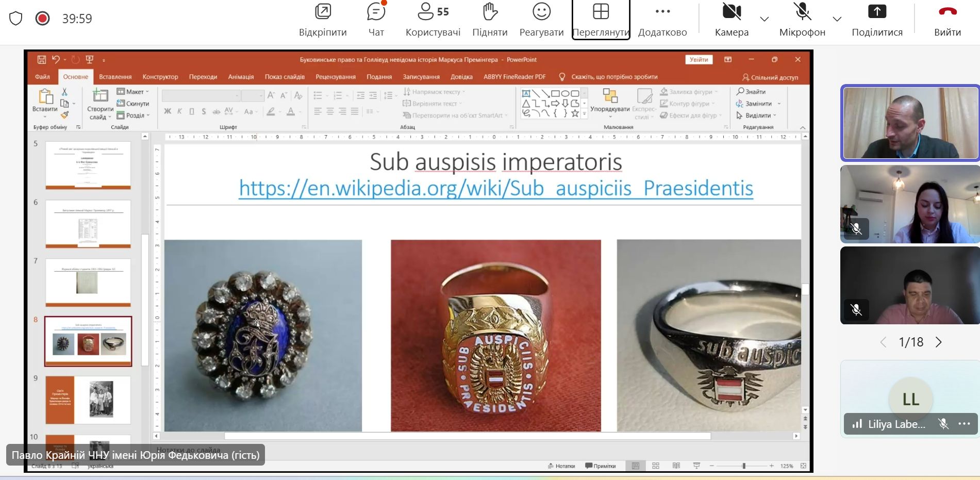Viewport: 980px width, 480px height.
Task: Pop out the meeting with Відкріпити
Action: tap(323, 12)
